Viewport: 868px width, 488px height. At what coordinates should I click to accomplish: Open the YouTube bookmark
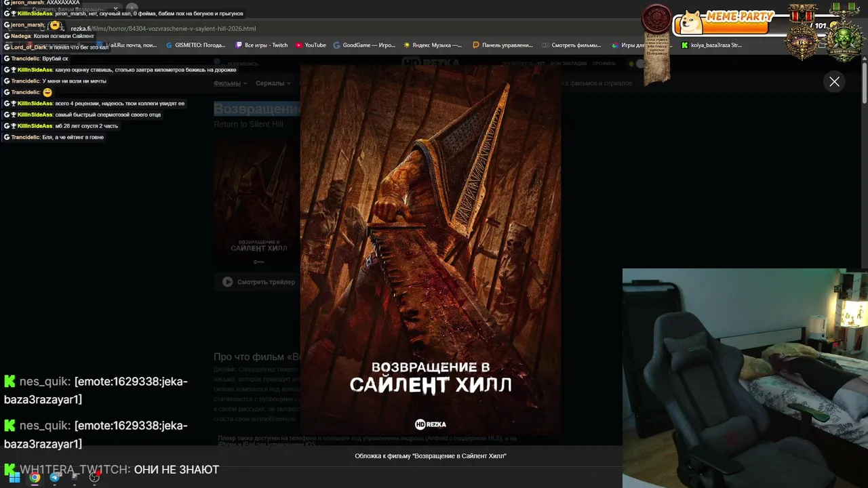[311, 45]
